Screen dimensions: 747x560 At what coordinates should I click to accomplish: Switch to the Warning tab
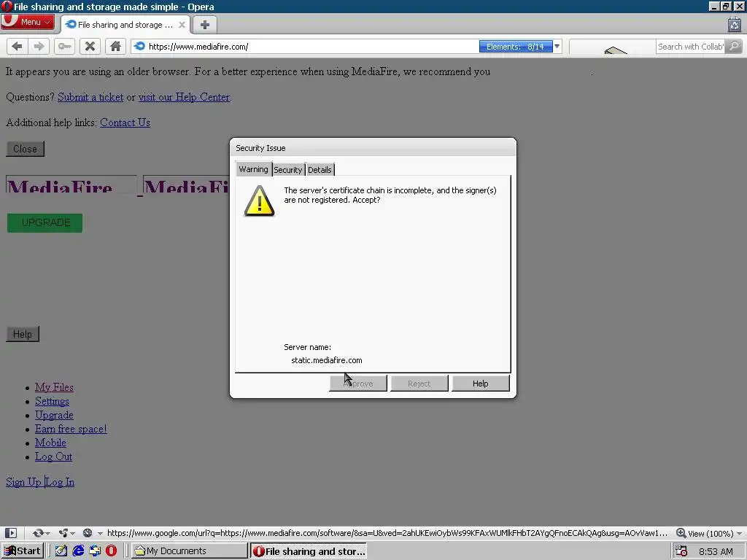click(253, 169)
